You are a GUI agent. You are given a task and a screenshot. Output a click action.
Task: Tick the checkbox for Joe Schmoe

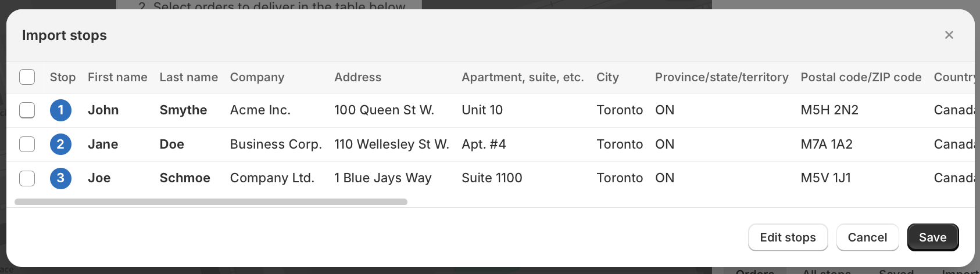tap(27, 178)
